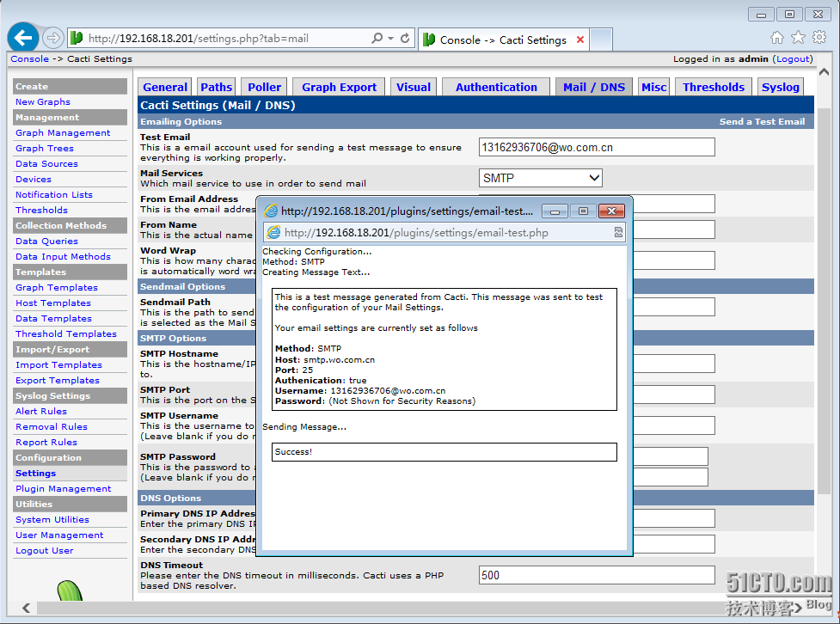Click the browser Forward arrow button
Viewport: 840px width, 624px height.
(x=52, y=38)
